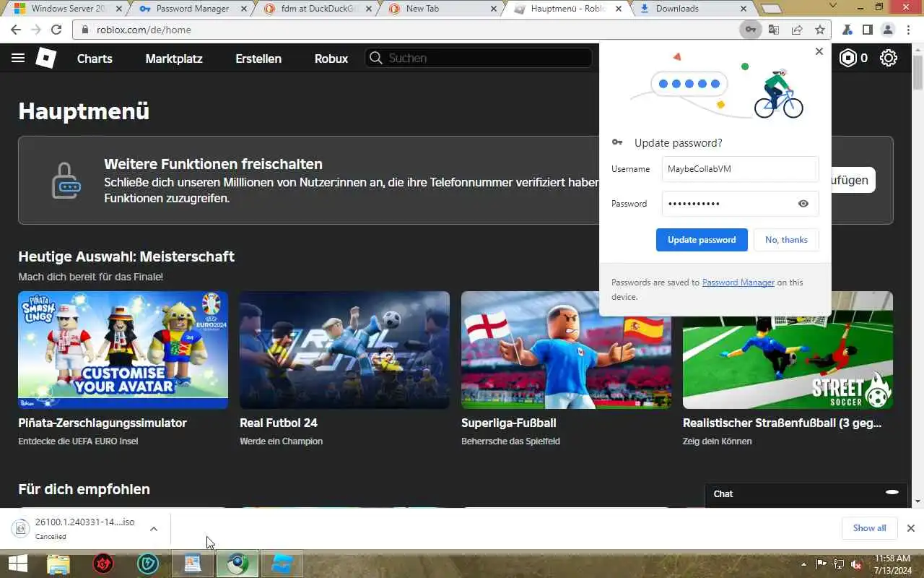Screen dimensions: 924x578
Task: Click the Roblox logo in the navbar
Action: (46, 59)
